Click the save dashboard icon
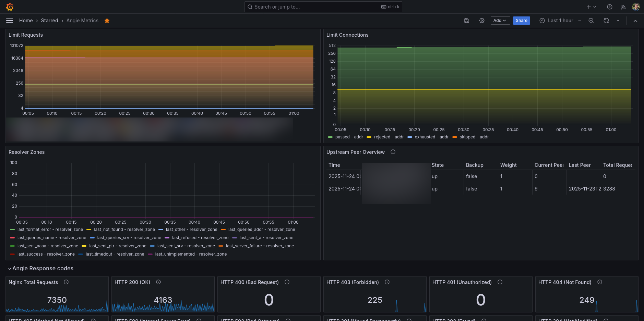The height and width of the screenshot is (321, 644). [467, 21]
